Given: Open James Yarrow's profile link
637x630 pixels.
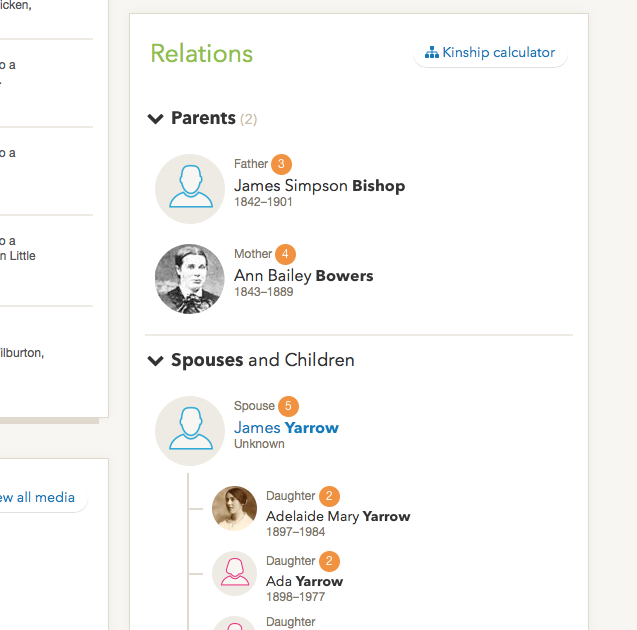Looking at the screenshot, I should click(x=286, y=428).
